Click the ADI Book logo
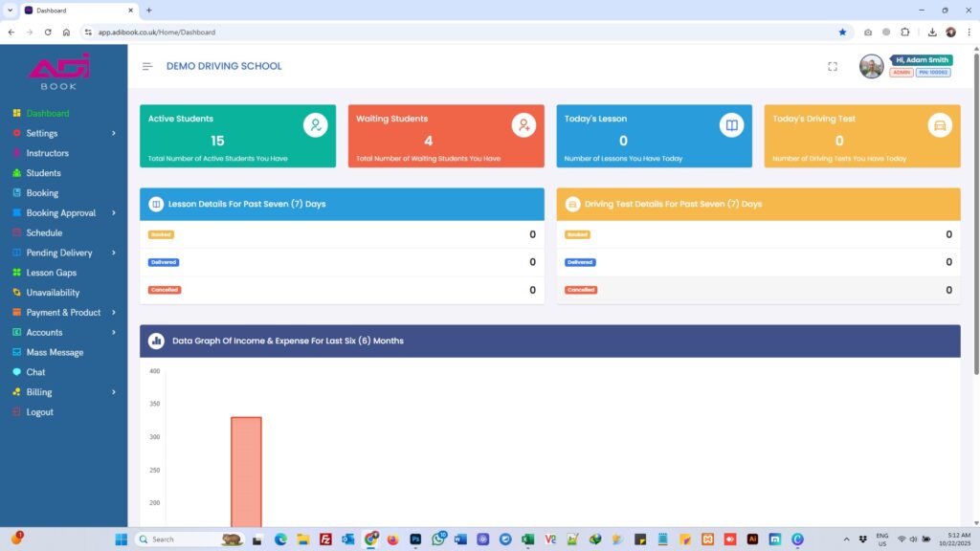980x551 pixels. [59, 72]
